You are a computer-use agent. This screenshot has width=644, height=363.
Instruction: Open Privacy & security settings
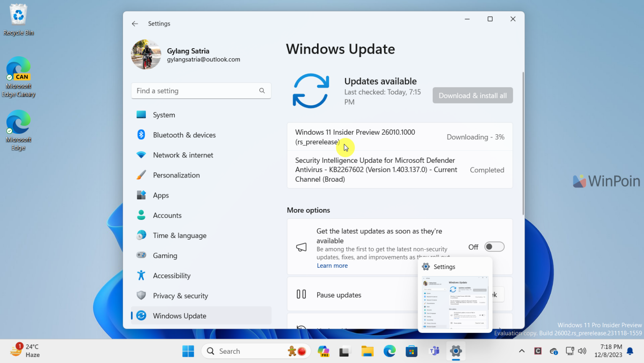coord(180,295)
